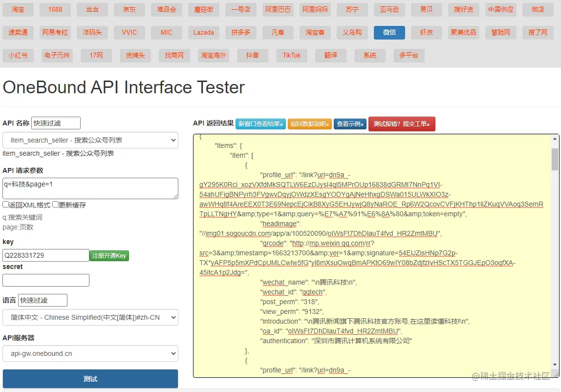The height and width of the screenshot is (392, 561).
Task: Click the API name quick filter field
Action: 56,123
